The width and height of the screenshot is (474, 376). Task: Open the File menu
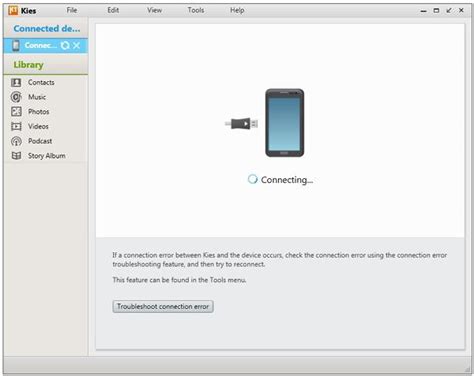[72, 10]
